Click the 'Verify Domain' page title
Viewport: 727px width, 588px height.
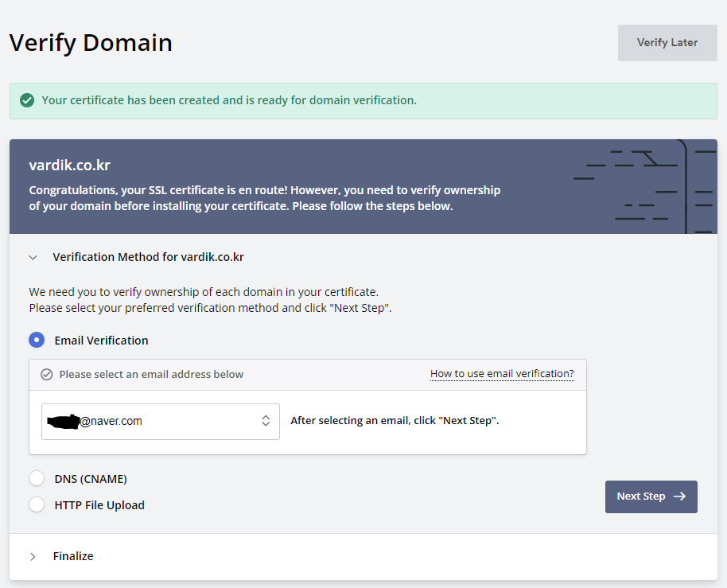coord(91,43)
